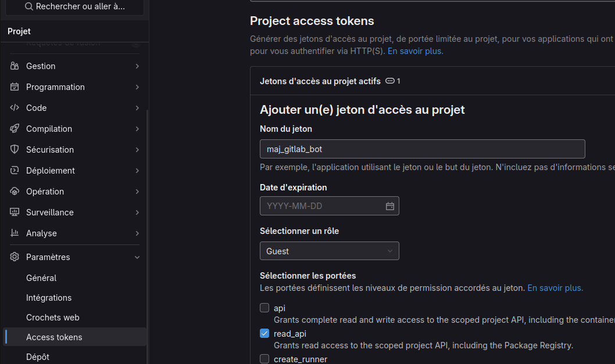615x364 pixels.
Task: Expand the Gestion menu chevron
Action: (x=137, y=66)
